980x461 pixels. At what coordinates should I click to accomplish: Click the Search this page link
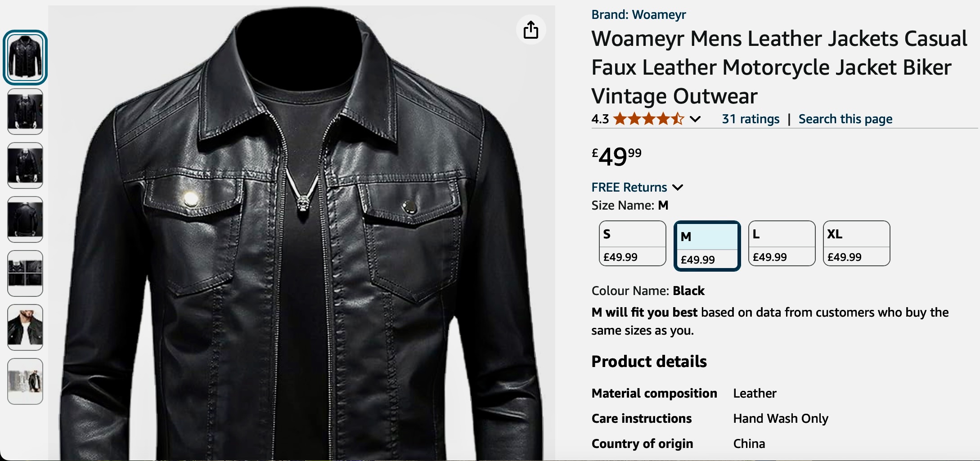tap(845, 119)
